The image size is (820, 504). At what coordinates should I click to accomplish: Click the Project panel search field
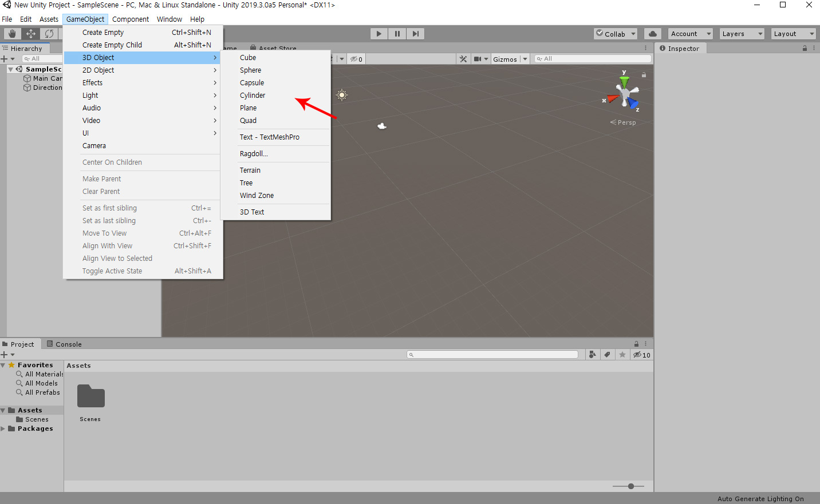pyautogui.click(x=492, y=355)
